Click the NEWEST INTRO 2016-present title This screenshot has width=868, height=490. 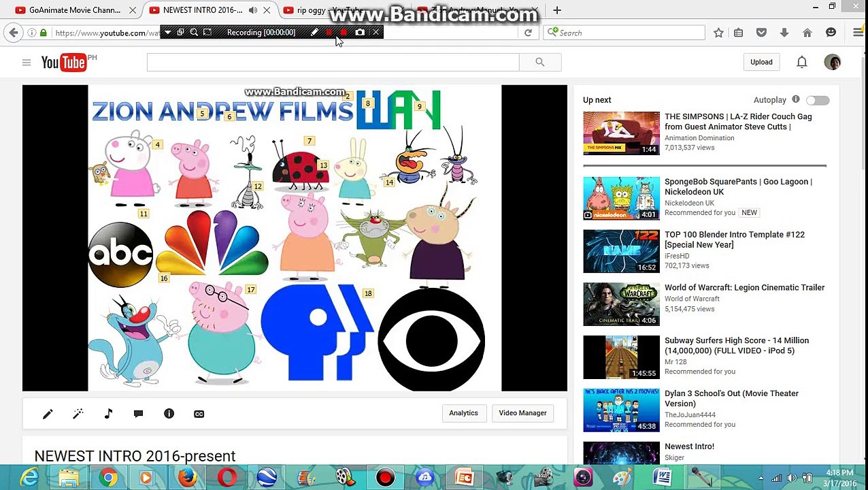click(135, 456)
